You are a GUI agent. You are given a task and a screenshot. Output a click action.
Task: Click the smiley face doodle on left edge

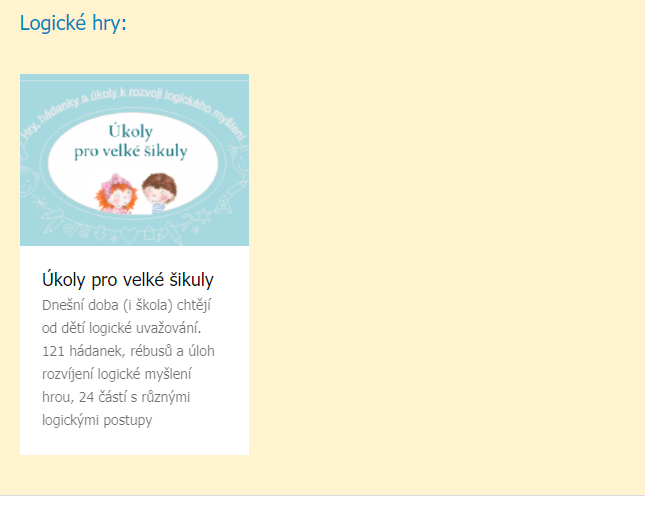point(29,180)
